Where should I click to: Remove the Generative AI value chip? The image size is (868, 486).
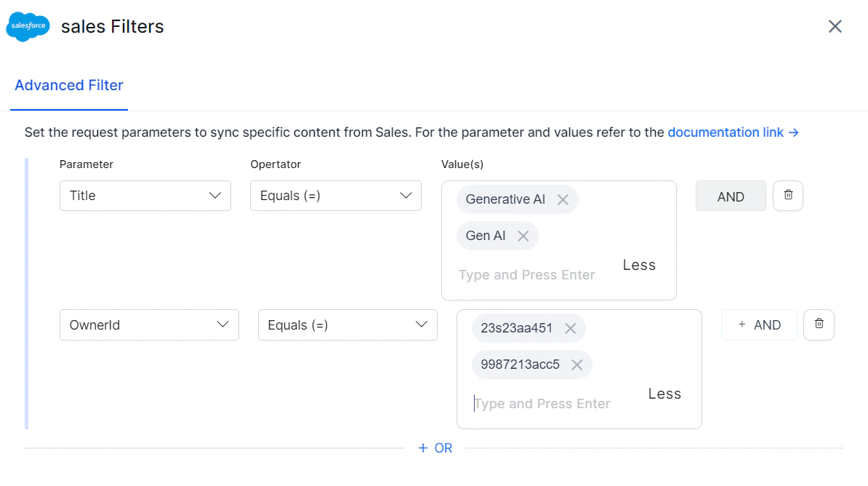[563, 199]
